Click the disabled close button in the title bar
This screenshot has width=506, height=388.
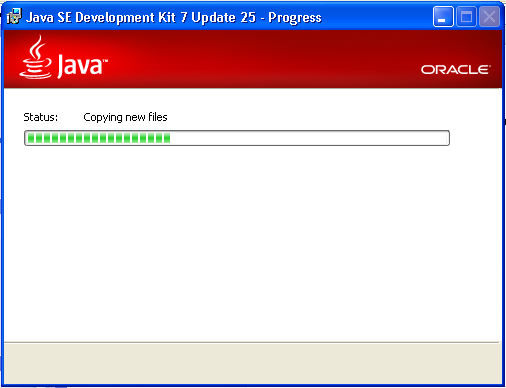click(x=489, y=16)
